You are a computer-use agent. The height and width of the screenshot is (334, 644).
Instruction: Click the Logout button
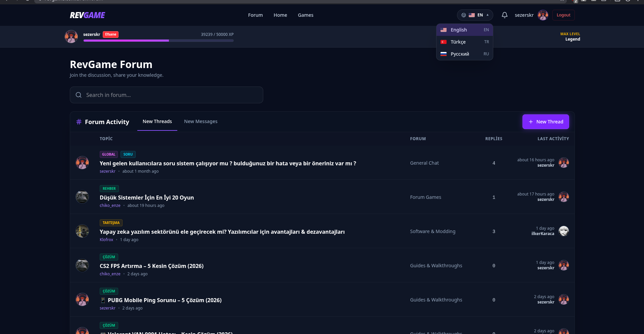click(x=563, y=15)
